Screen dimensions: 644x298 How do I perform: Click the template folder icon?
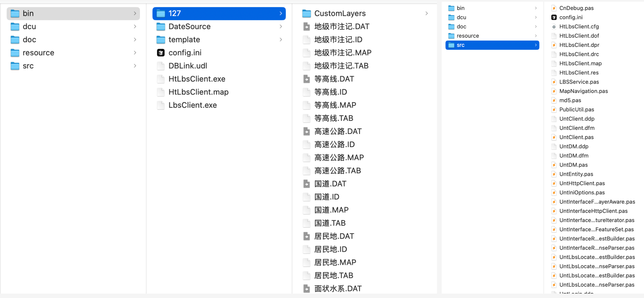pyautogui.click(x=161, y=40)
